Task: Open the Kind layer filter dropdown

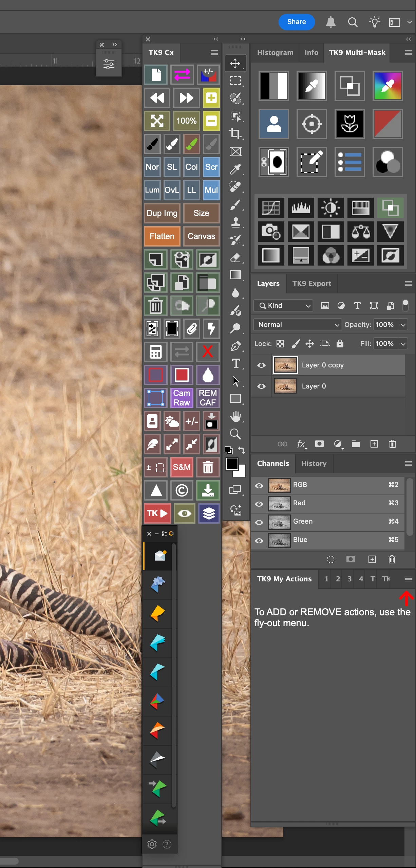Action: tap(283, 306)
